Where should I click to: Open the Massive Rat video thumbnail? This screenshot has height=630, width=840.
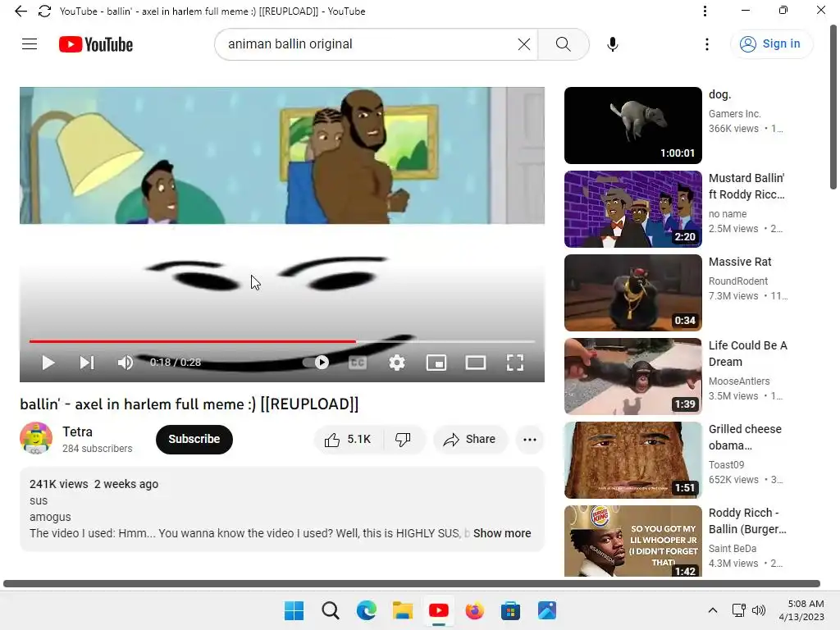[x=632, y=293]
